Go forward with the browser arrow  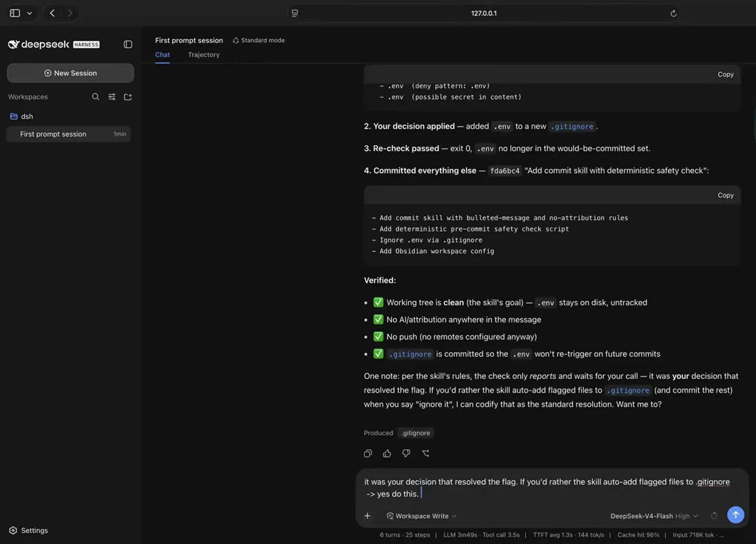coord(70,13)
